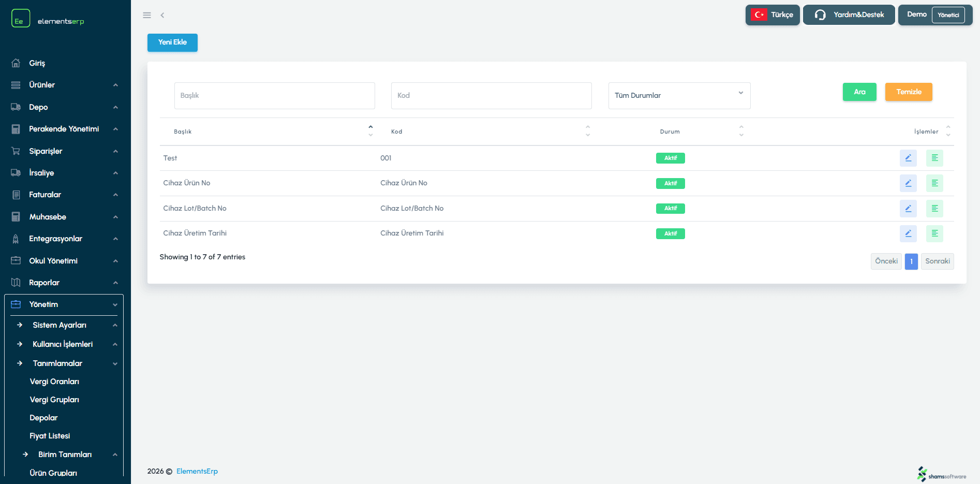
Task: Expand the Depo menu chevron
Action: click(115, 107)
